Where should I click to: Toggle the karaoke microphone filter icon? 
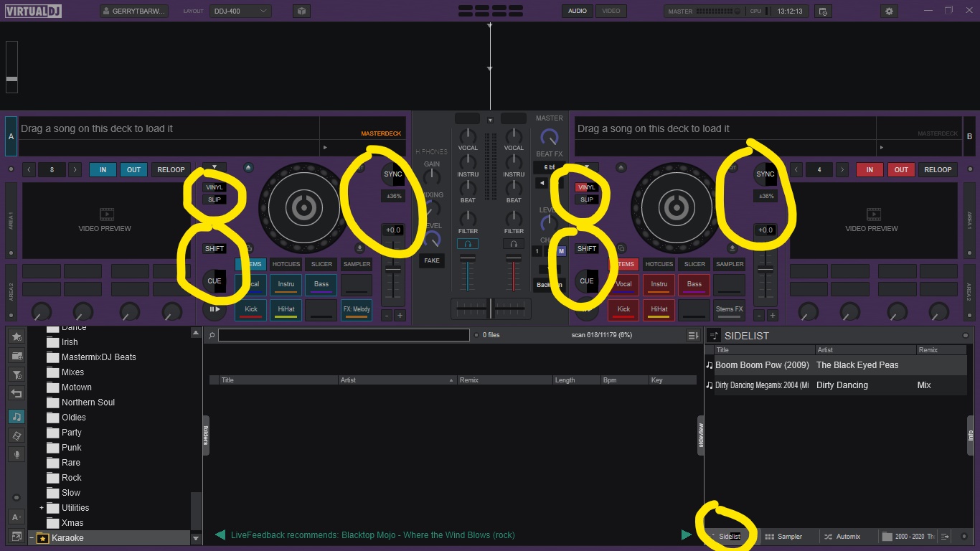[17, 454]
